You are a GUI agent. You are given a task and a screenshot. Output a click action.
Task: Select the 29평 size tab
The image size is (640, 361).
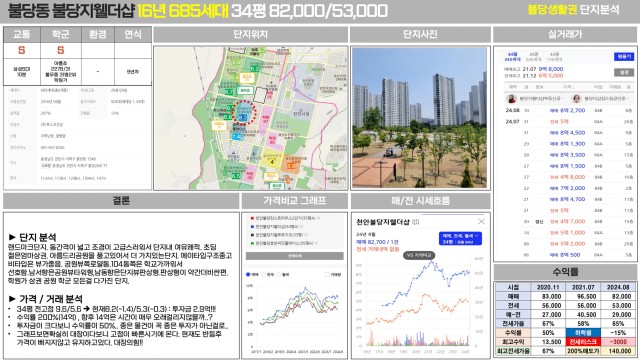[x=533, y=56]
